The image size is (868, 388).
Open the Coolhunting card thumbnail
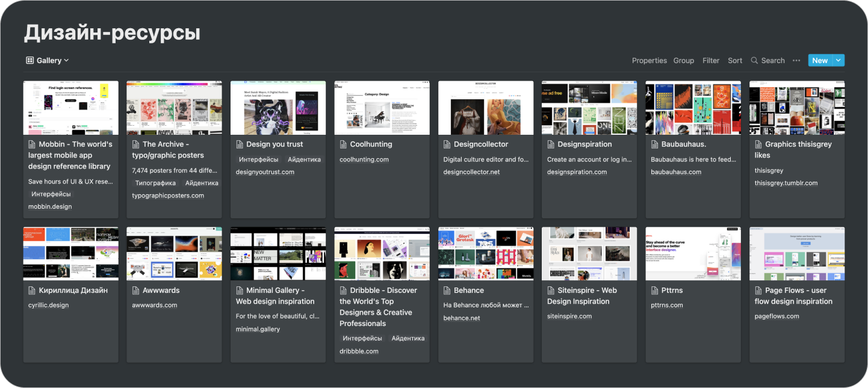click(382, 108)
